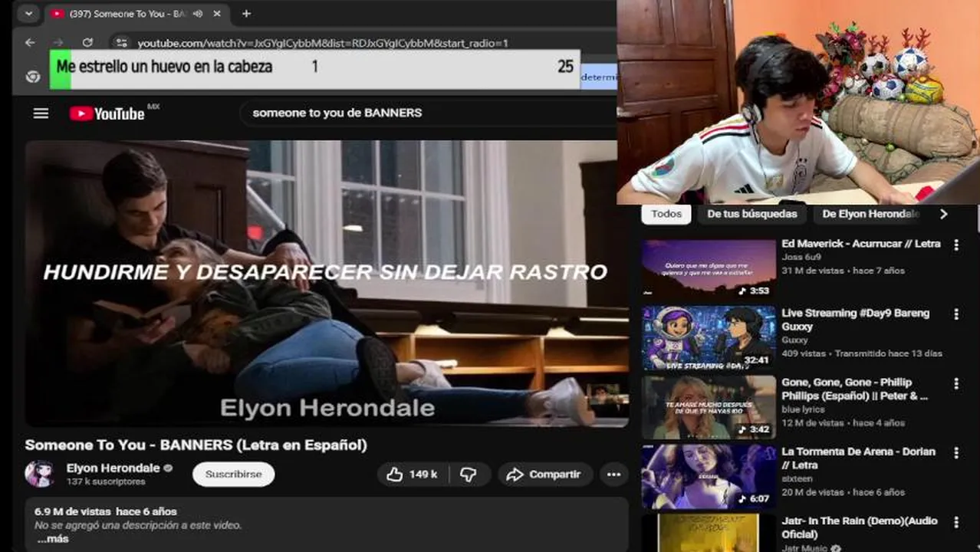The height and width of the screenshot is (552, 980).
Task: Click the sixteen channel name
Action: click(795, 478)
